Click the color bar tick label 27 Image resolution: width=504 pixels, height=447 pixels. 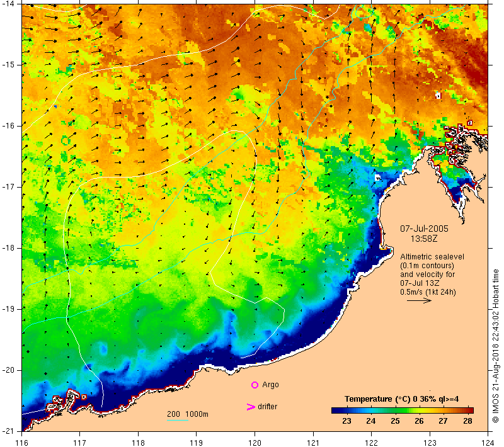[x=444, y=421]
